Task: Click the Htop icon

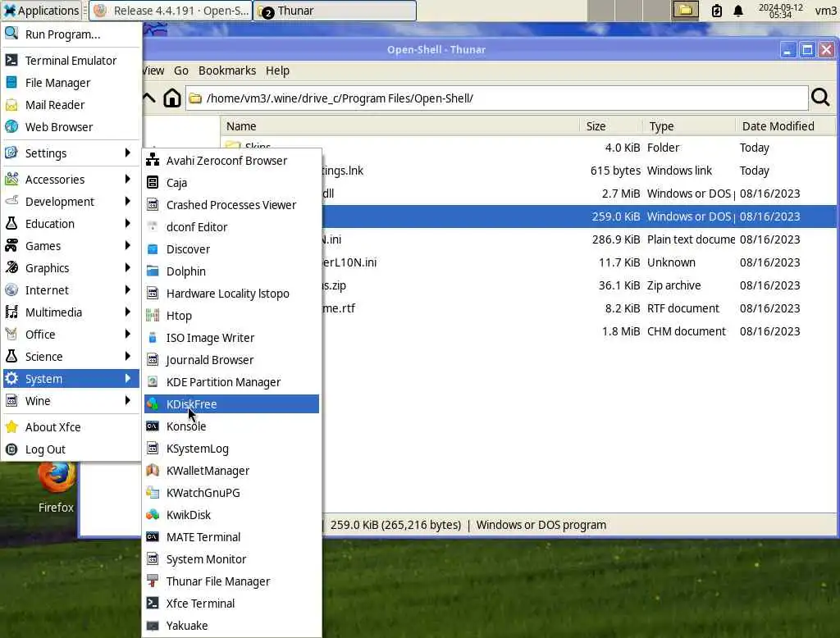Action: (153, 315)
